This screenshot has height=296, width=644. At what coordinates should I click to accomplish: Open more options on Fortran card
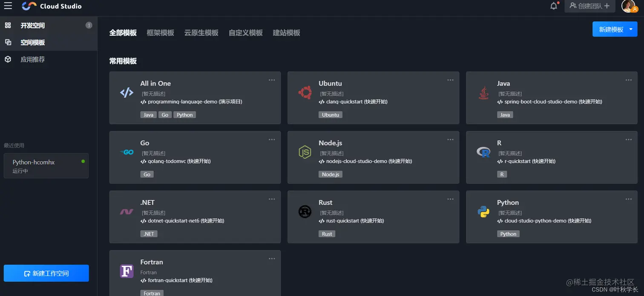272,259
